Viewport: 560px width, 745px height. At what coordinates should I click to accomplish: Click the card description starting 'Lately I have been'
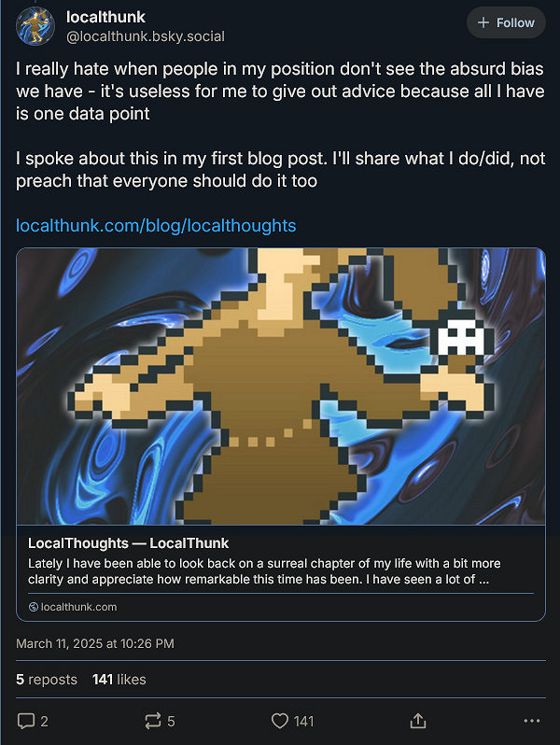tap(264, 571)
